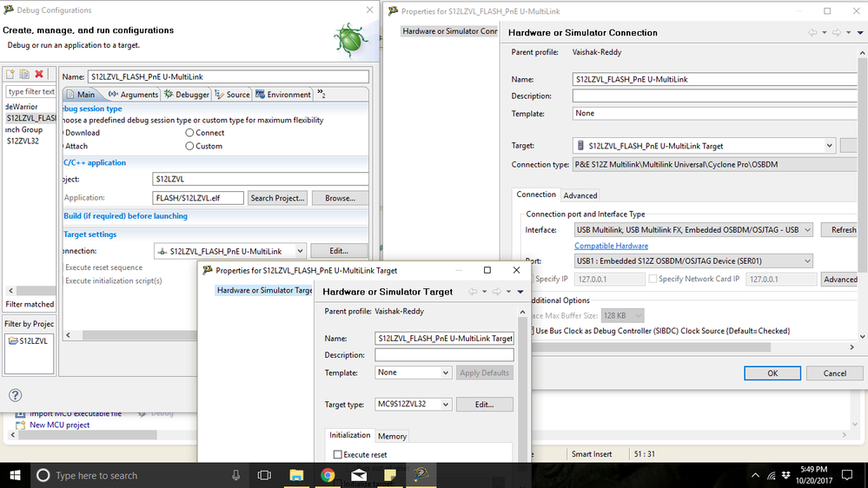Viewport: 868px width, 488px height.
Task: Open the Action Center notifications icon
Action: click(x=847, y=475)
